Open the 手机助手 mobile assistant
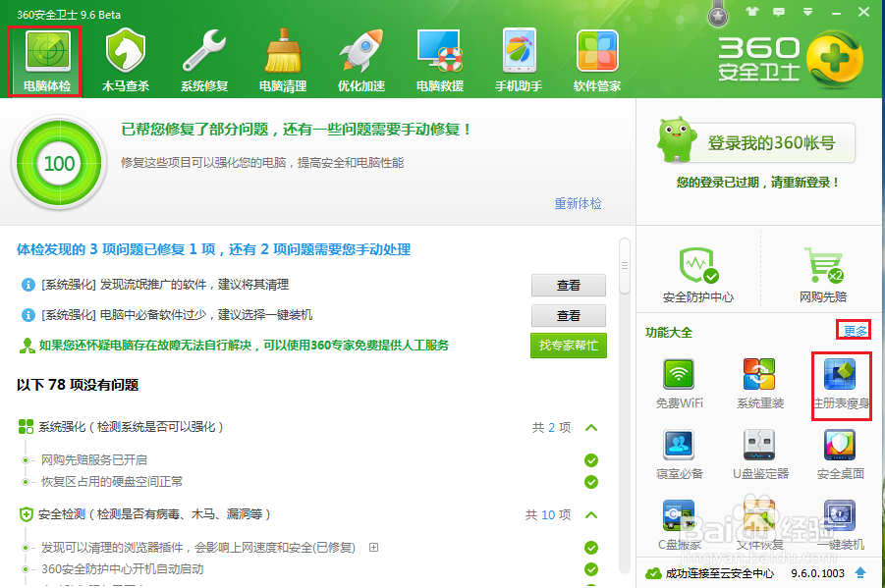The width and height of the screenshot is (885, 588). 517,57
